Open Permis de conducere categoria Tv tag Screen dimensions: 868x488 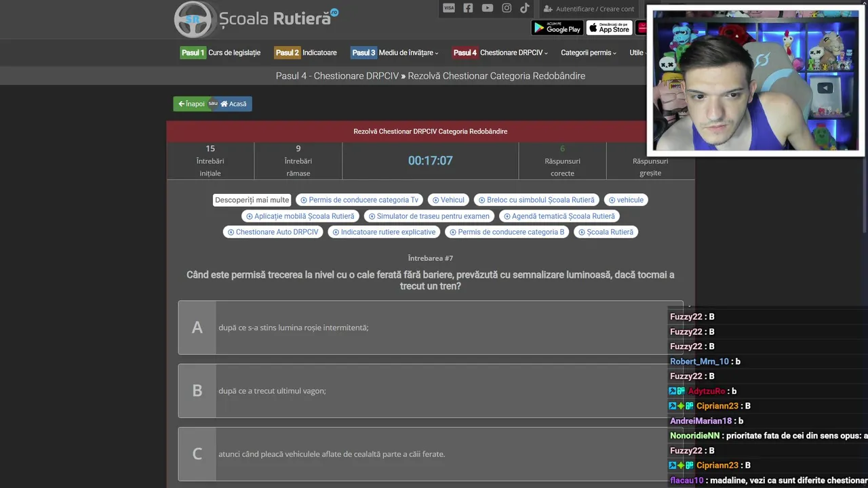(x=359, y=200)
